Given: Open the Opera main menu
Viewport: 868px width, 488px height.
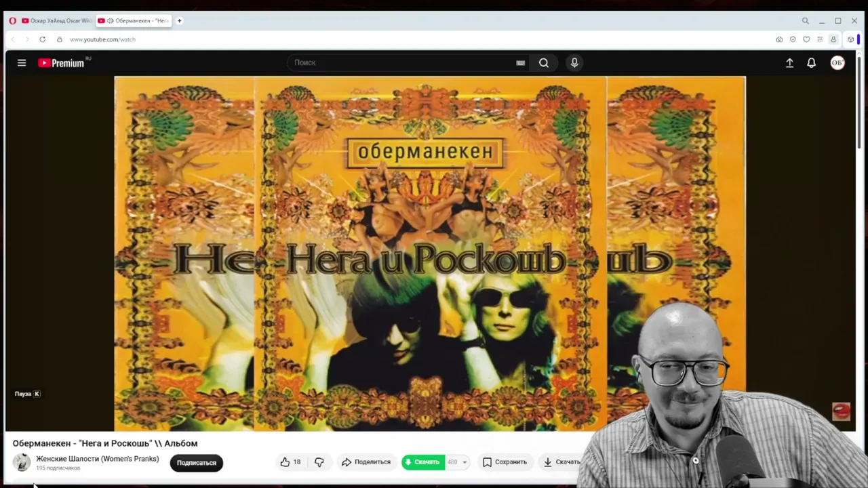Looking at the screenshot, I should click(12, 21).
